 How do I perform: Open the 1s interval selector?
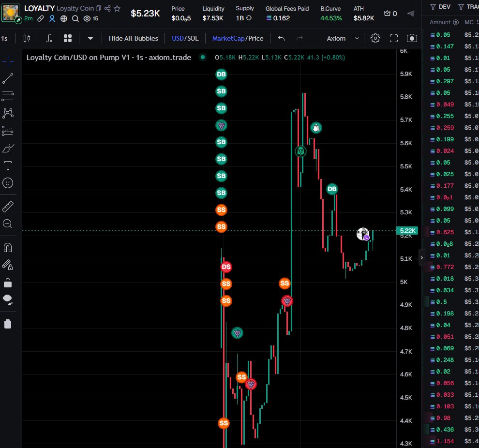(x=4, y=38)
